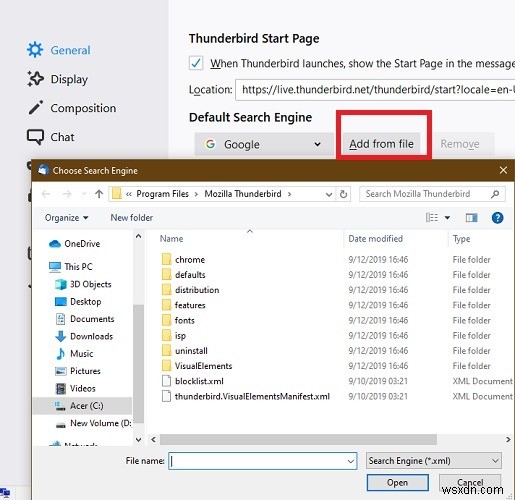
Task: Open 3D Objects in navigation pane
Action: [x=83, y=284]
